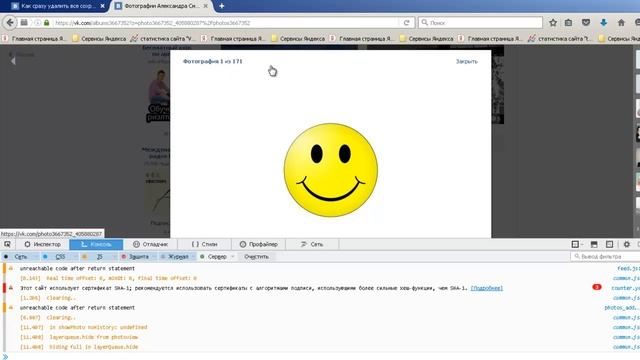Open photos_add source link in console
Screen dimensions: 640x360
click(622, 307)
